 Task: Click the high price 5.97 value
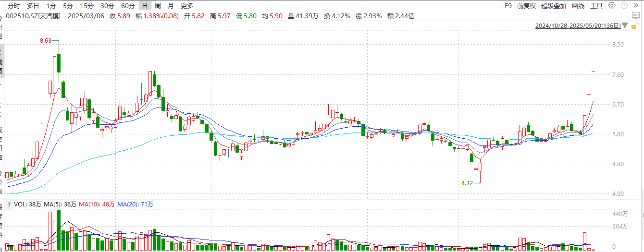(x=223, y=16)
